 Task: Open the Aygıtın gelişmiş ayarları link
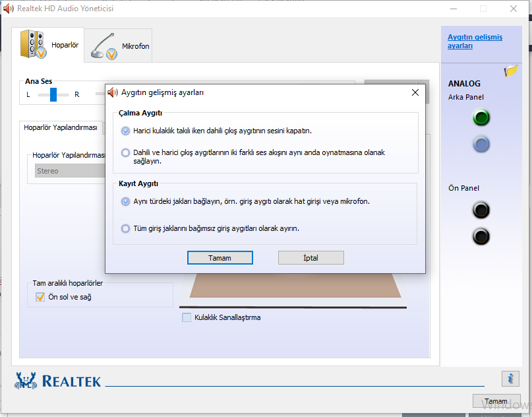pos(475,42)
